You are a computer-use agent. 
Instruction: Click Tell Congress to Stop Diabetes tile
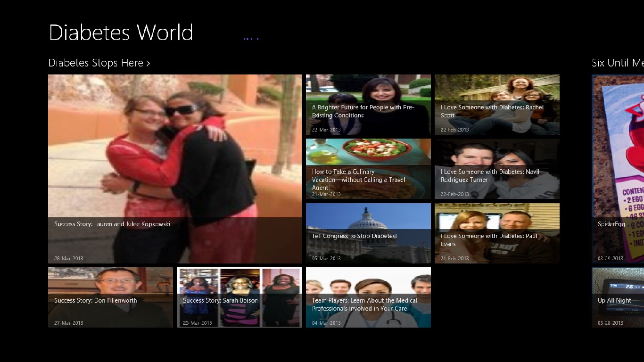(368, 233)
